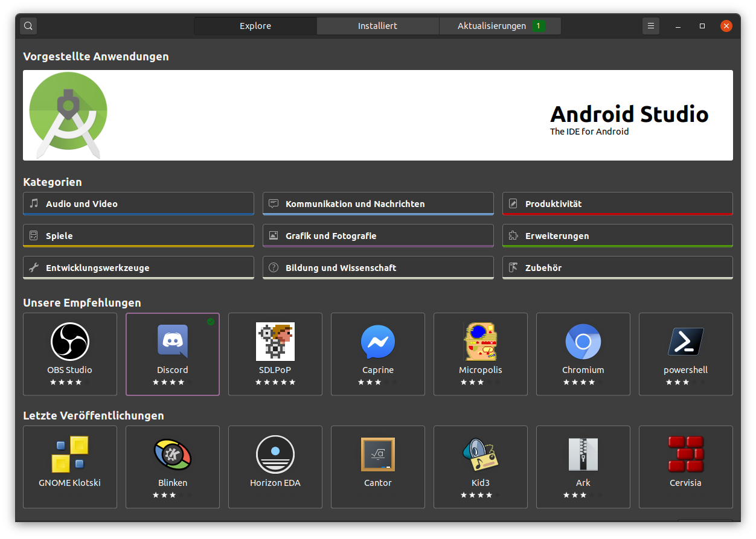The image size is (756, 539).
Task: Open the Ark archive icon
Action: (583, 454)
